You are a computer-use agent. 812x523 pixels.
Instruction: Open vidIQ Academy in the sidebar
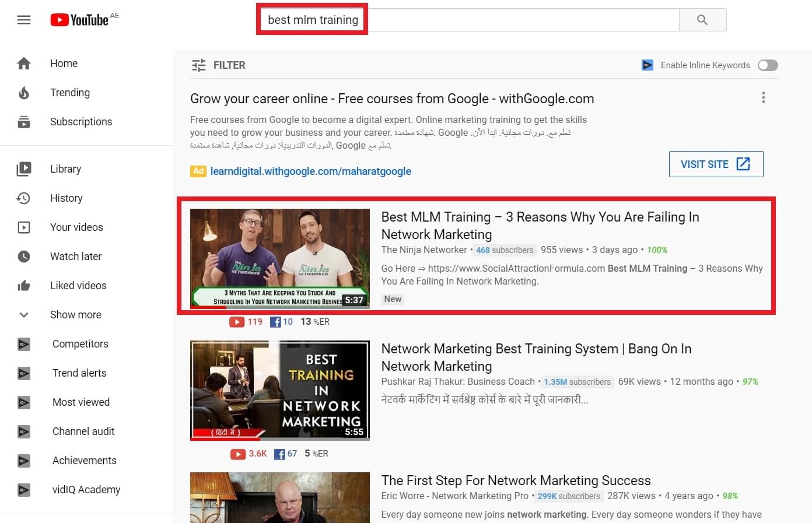86,490
